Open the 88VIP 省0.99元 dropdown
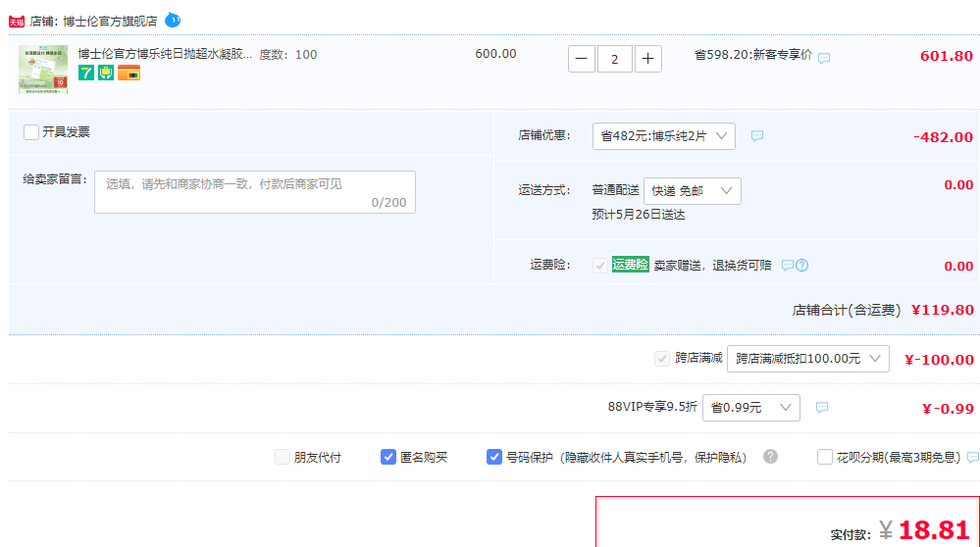980x547 pixels. [751, 408]
